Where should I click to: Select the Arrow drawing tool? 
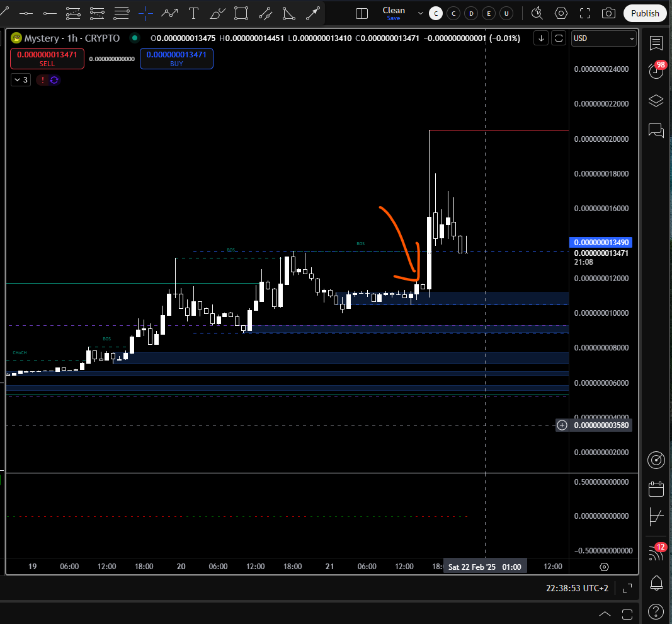point(313,14)
